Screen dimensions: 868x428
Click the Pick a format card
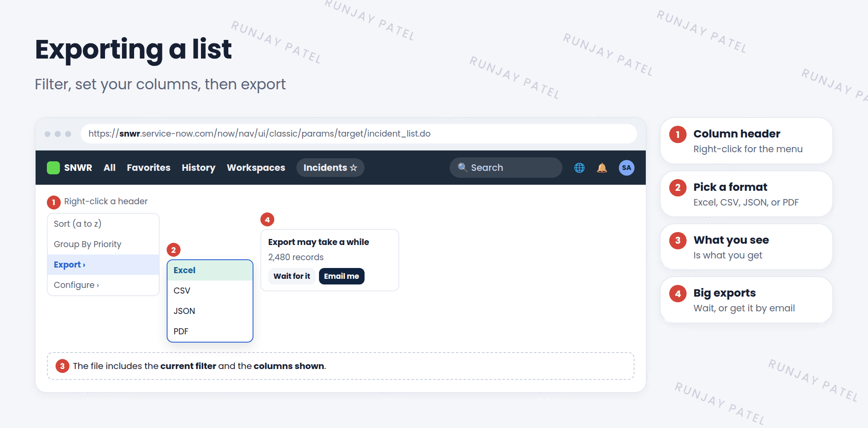(x=746, y=194)
